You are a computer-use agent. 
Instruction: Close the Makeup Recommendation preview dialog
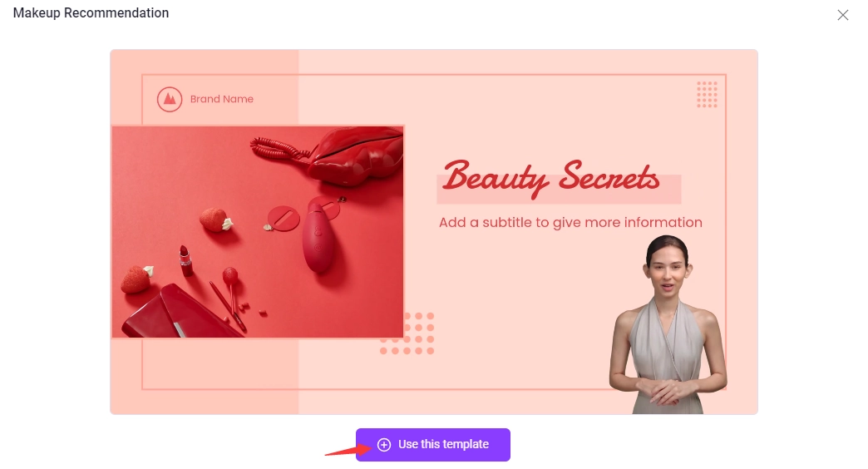pyautogui.click(x=842, y=15)
